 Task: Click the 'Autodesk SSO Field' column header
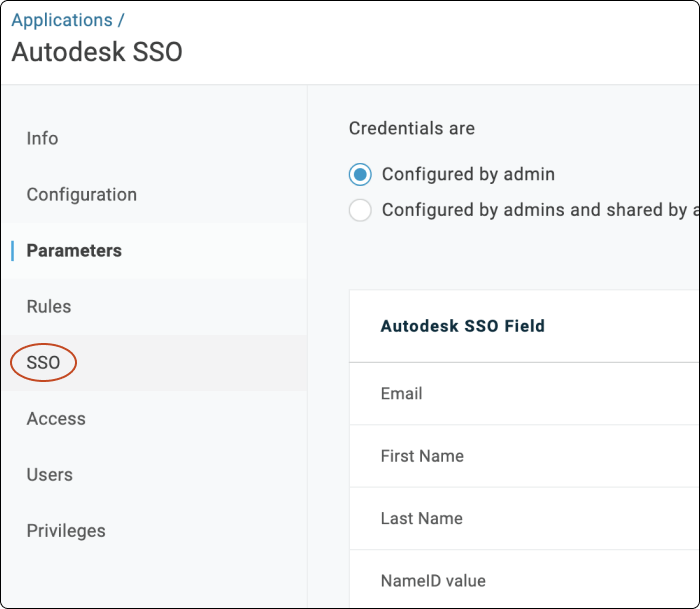coord(462,326)
